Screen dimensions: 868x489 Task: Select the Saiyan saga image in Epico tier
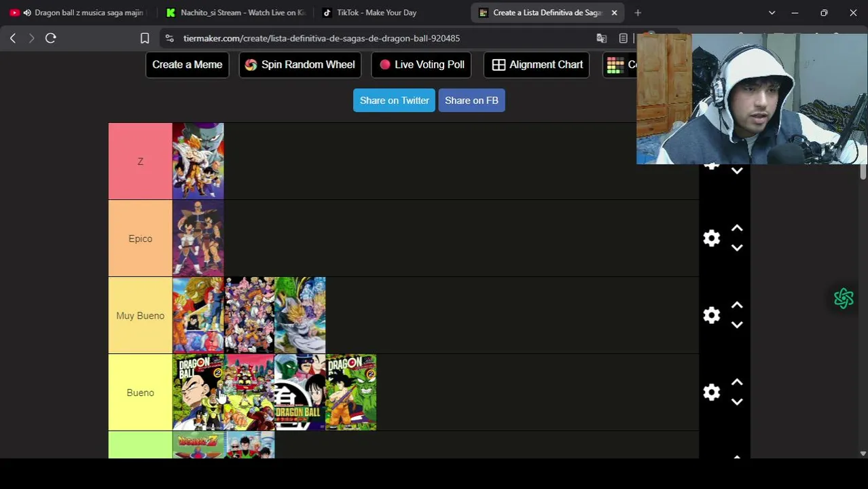click(x=198, y=238)
